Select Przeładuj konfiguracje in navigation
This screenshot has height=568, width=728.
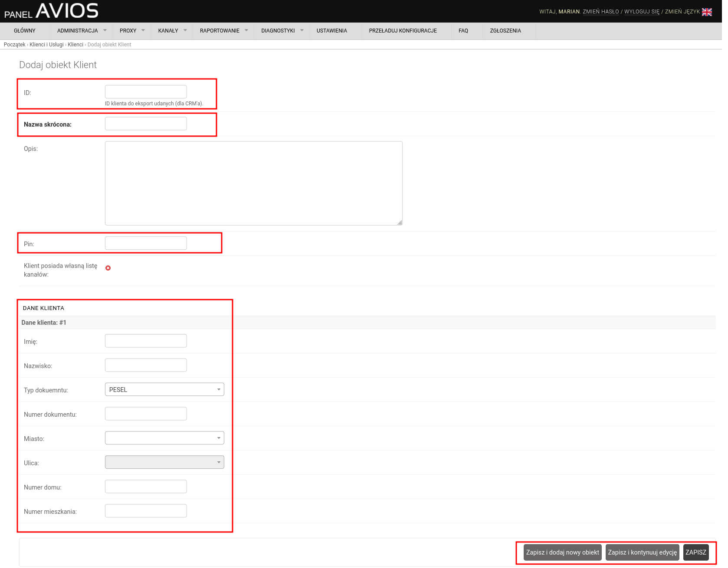point(403,31)
